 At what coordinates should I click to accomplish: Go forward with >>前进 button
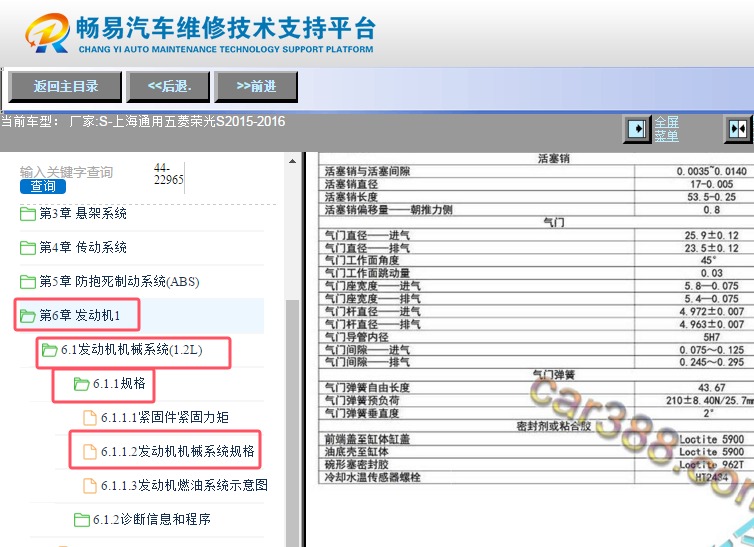coord(256,87)
